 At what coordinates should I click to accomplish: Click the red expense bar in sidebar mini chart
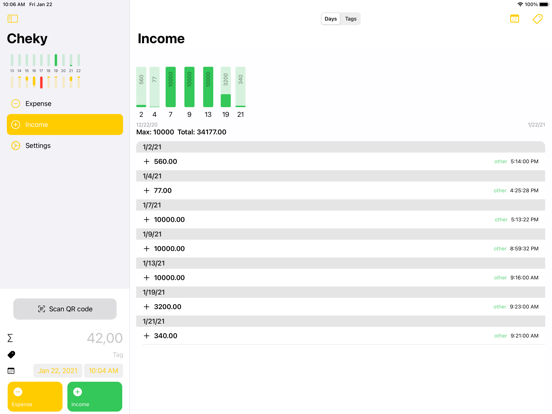[41, 82]
